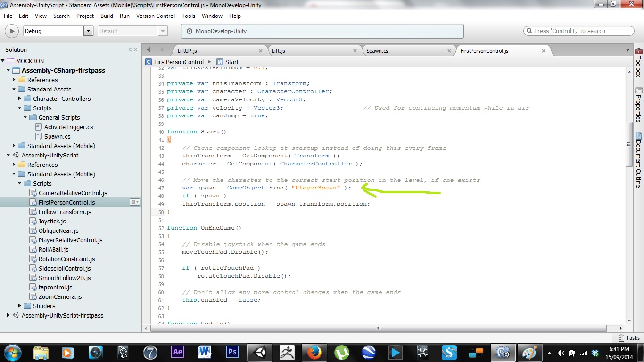Open Photoshop from the taskbar
The width and height of the screenshot is (644, 362).
[232, 352]
